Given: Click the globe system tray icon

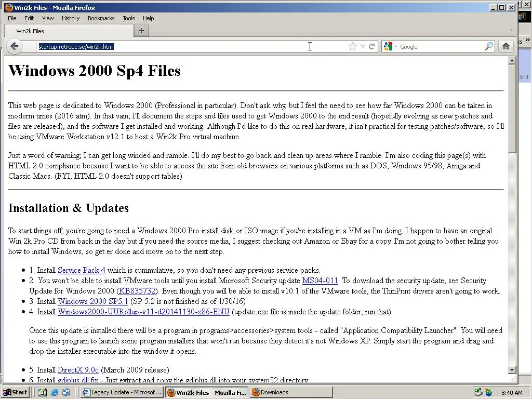Looking at the screenshot, I should 488,393.
